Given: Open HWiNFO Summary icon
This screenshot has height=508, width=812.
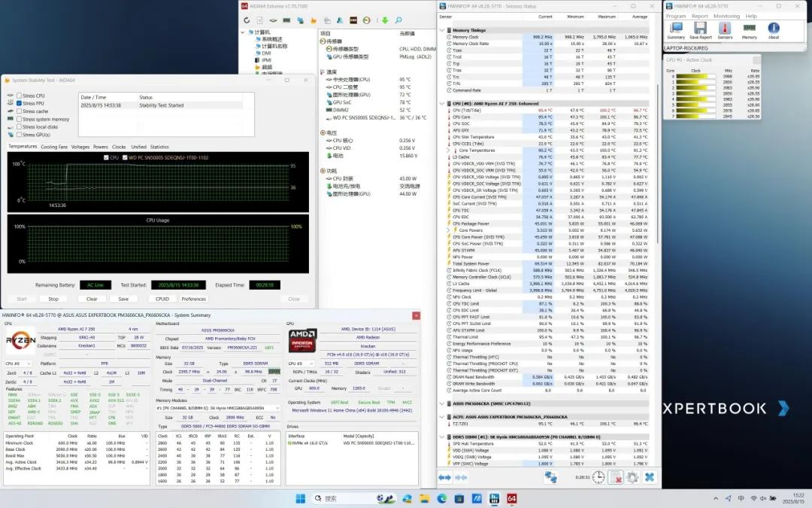Looking at the screenshot, I should coord(676,31).
